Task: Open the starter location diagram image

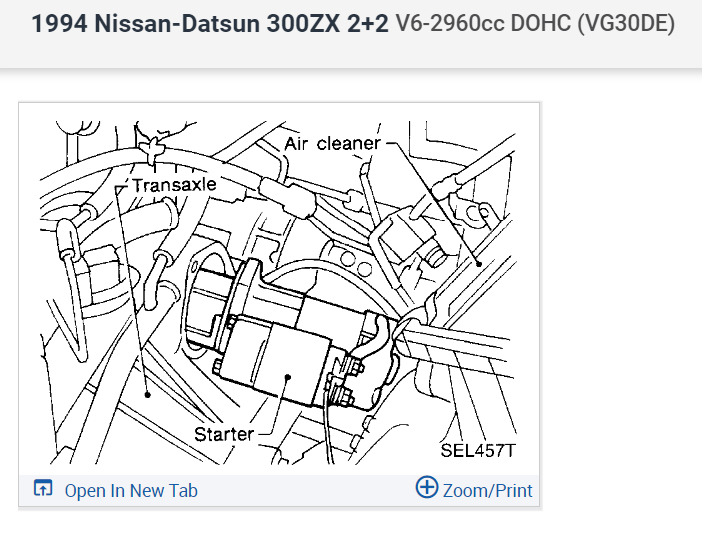Action: coord(279,292)
